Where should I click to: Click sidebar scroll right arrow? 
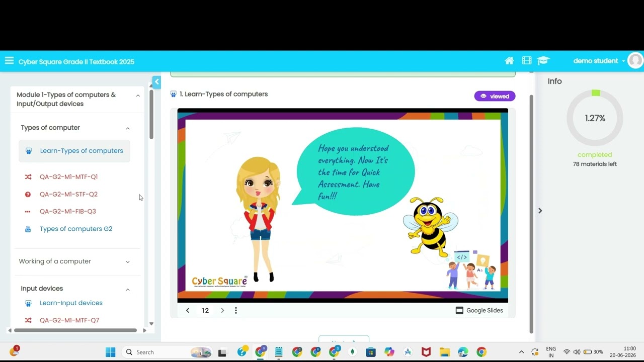[145, 330]
